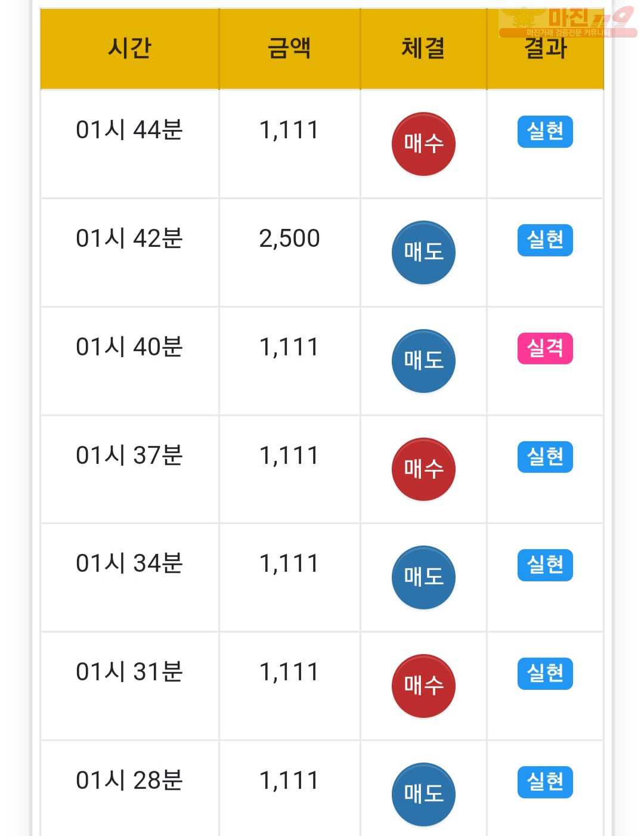The height and width of the screenshot is (836, 644).
Task: Click the 금액 column header
Action: tap(289, 48)
